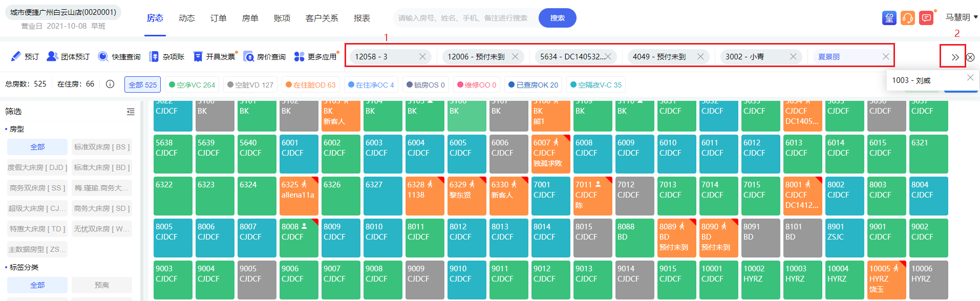Switch to the 订单 tab
The width and height of the screenshot is (980, 301).
219,18
